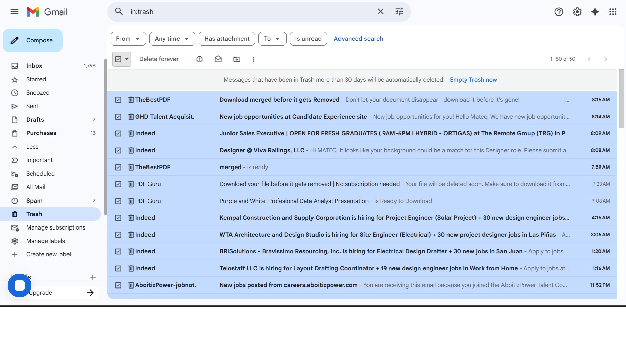Move selected messages to a folder
The image size is (626, 364).
tap(237, 59)
